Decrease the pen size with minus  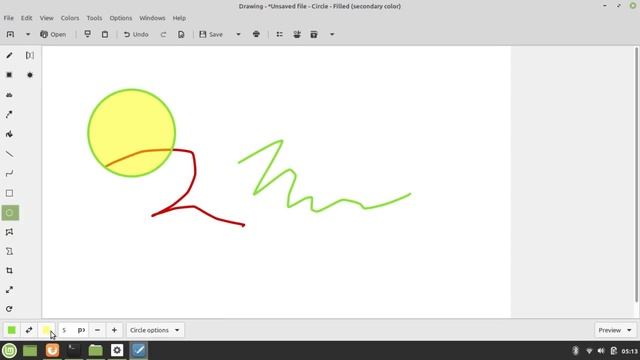click(97, 330)
